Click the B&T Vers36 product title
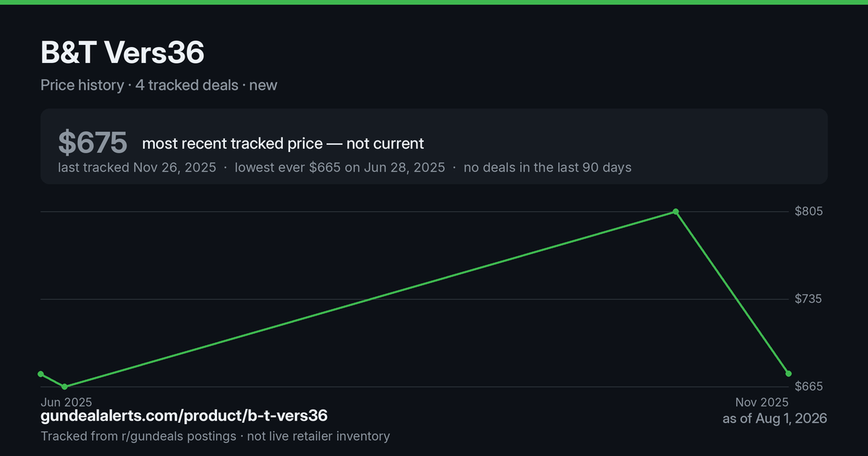868x456 pixels. pos(122,52)
